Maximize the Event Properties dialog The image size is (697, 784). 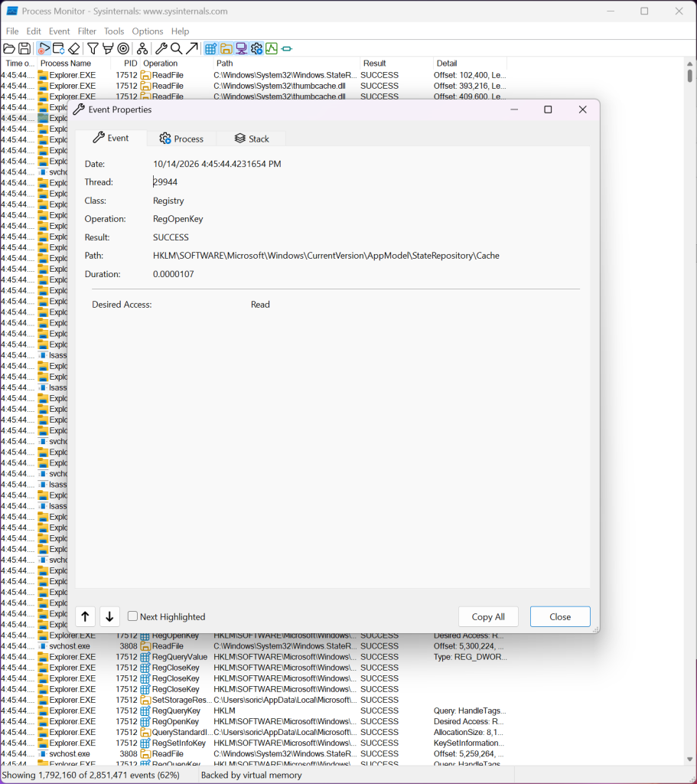click(548, 109)
